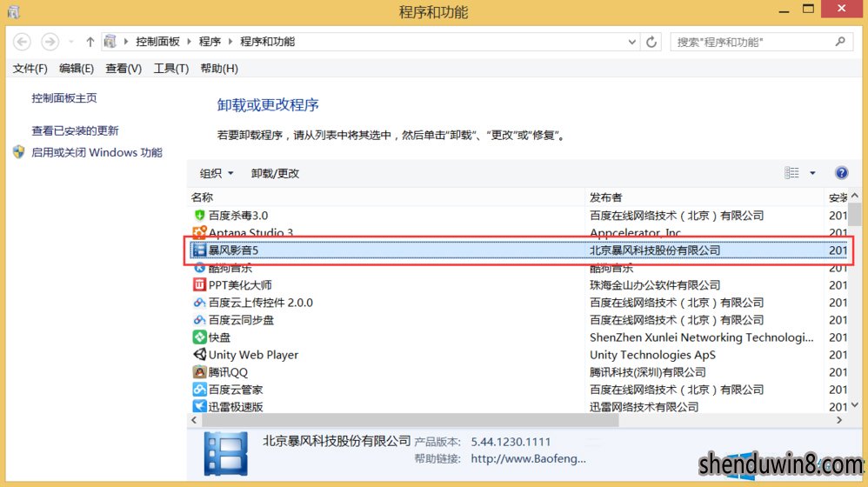Open the 帮助(H) menu
Image resolution: width=868 pixels, height=487 pixels.
pos(219,69)
